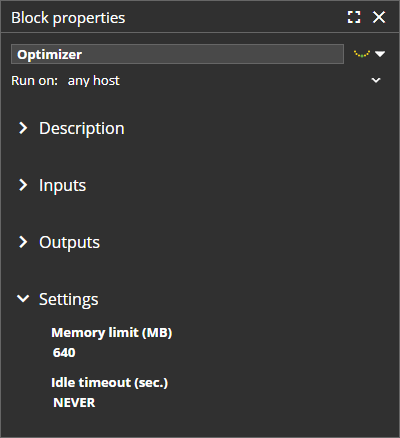This screenshot has height=438, width=400.
Task: Click the yellow-green dotted block icon
Action: [362, 54]
